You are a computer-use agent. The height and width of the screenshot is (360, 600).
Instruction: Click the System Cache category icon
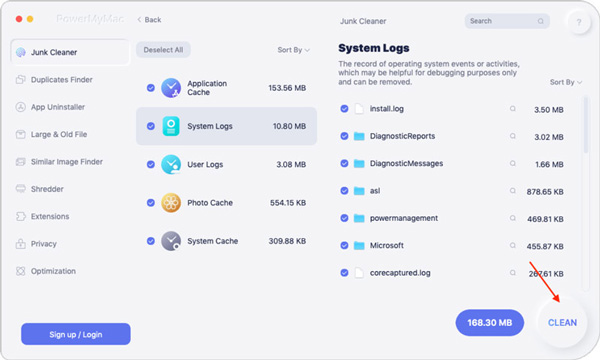(171, 241)
